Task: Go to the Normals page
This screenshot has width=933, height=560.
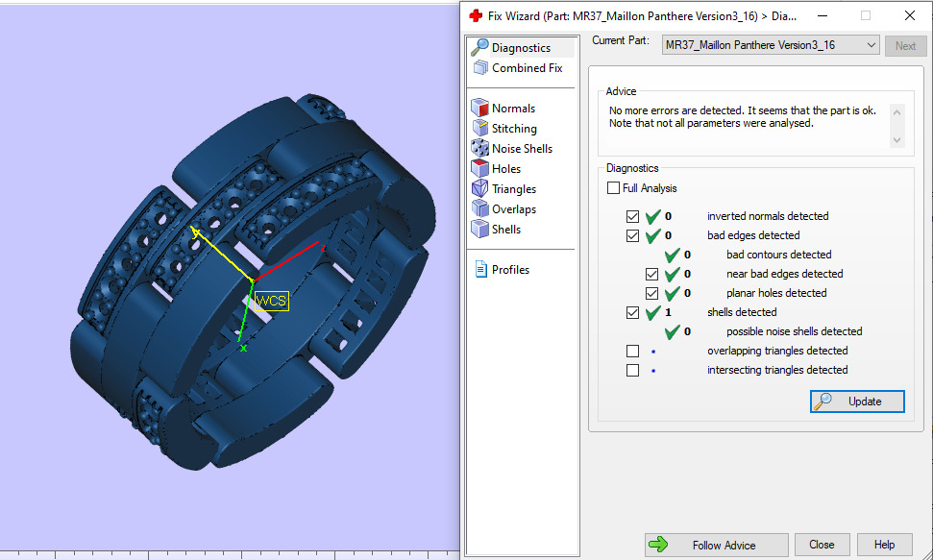Action: tap(513, 109)
